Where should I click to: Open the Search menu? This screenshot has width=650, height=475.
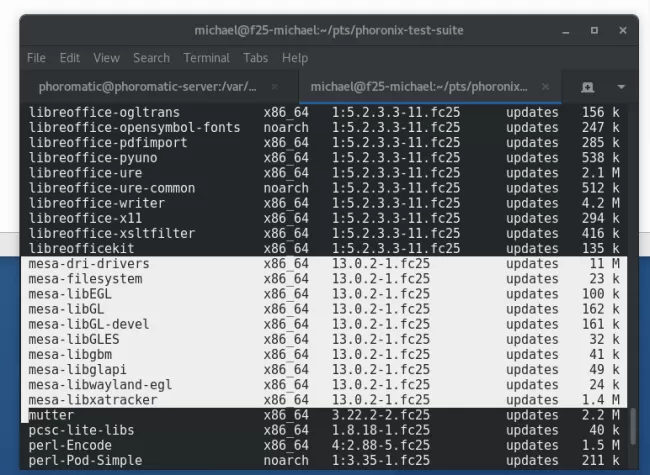[152, 58]
